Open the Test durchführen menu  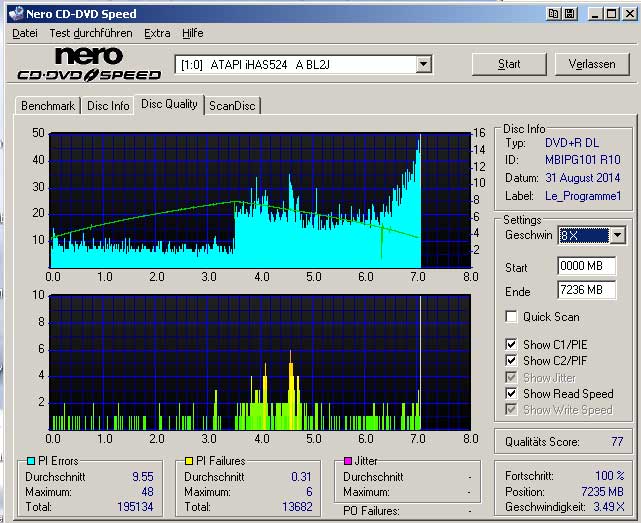(91, 33)
